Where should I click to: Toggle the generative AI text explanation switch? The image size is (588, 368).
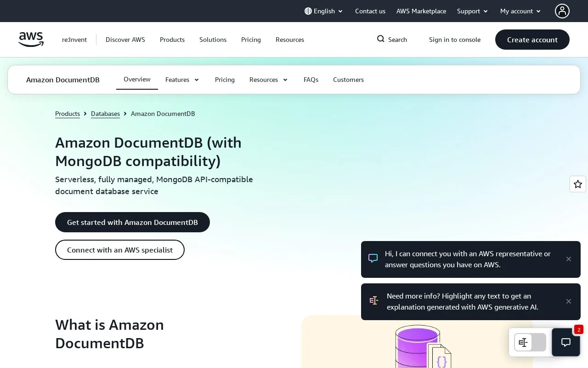(x=530, y=342)
